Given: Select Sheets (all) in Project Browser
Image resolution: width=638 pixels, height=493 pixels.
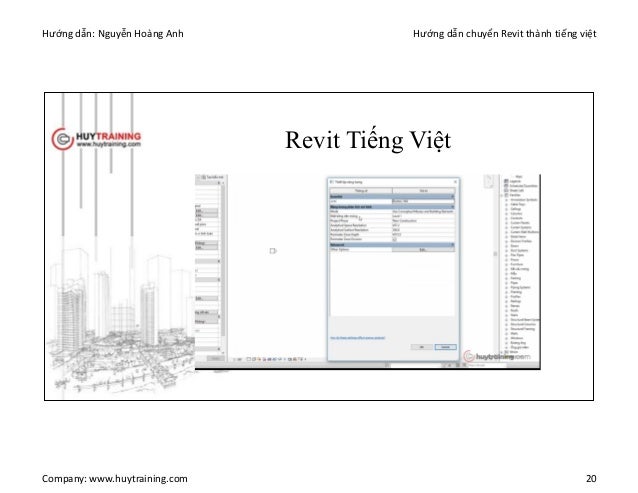Looking at the screenshot, I should tap(517, 190).
